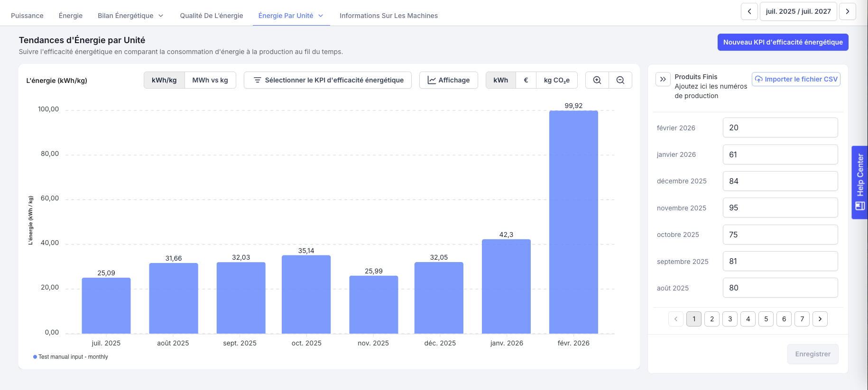868x390 pixels.
Task: Click Importer le fichier CSV button
Action: click(796, 79)
